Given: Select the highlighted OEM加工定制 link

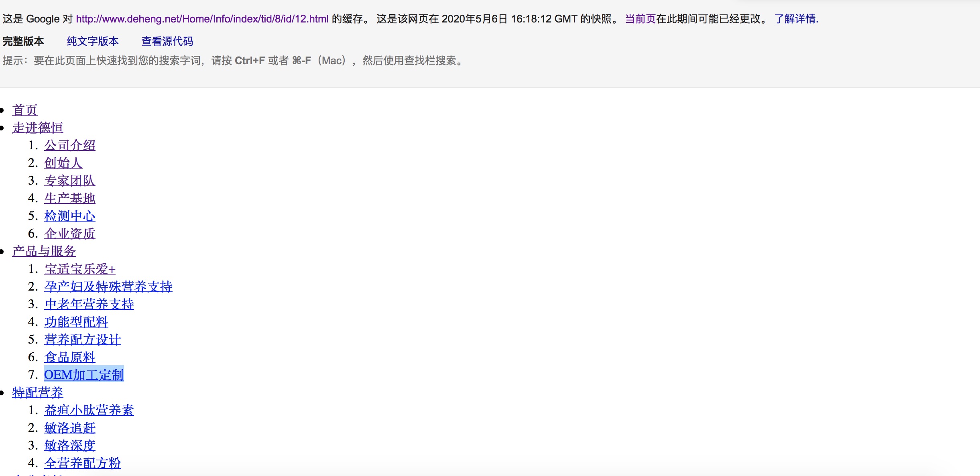Looking at the screenshot, I should (84, 375).
